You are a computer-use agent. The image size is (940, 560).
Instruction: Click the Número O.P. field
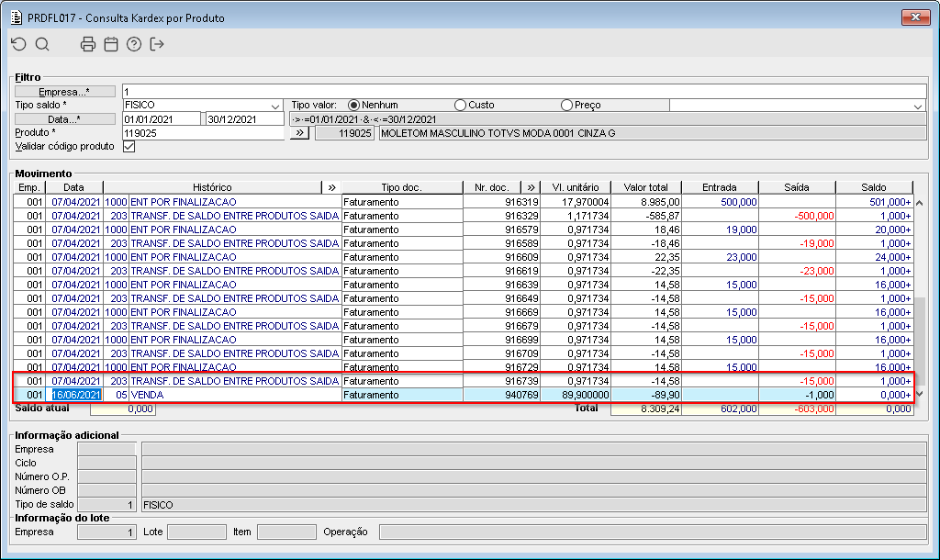point(106,476)
